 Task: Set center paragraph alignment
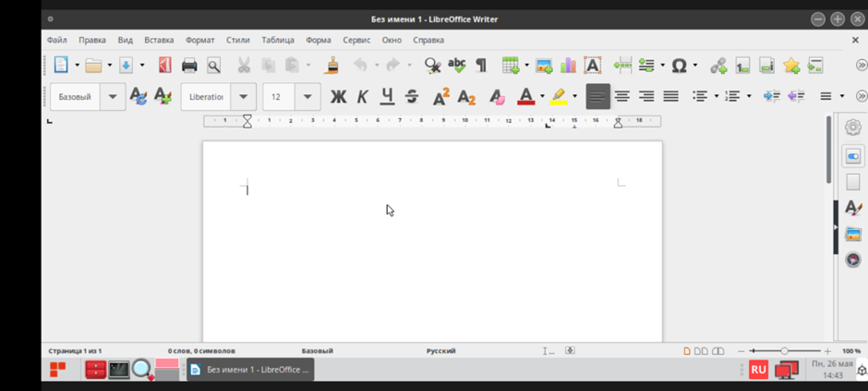(622, 96)
